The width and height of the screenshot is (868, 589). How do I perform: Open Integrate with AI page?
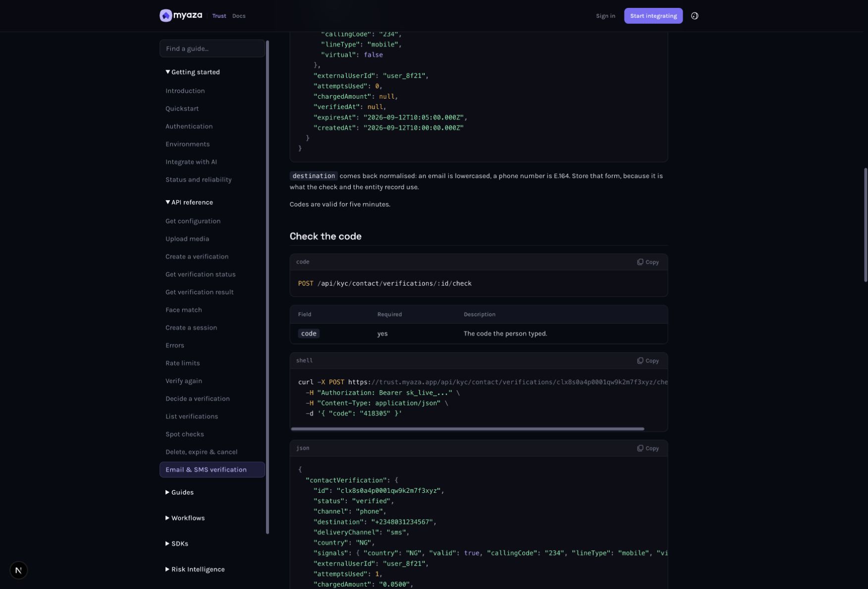click(191, 162)
